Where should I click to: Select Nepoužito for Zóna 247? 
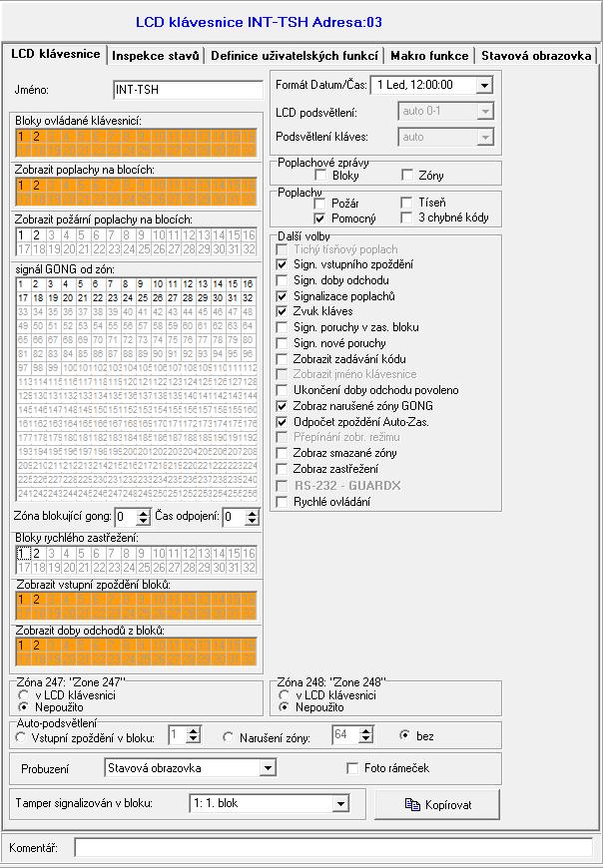pyautogui.click(x=23, y=707)
